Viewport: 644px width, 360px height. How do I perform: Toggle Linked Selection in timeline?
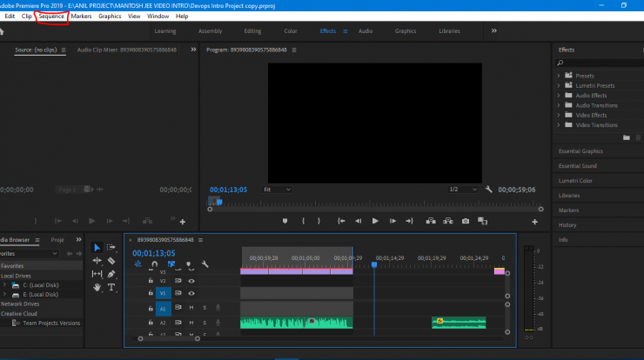pos(171,264)
